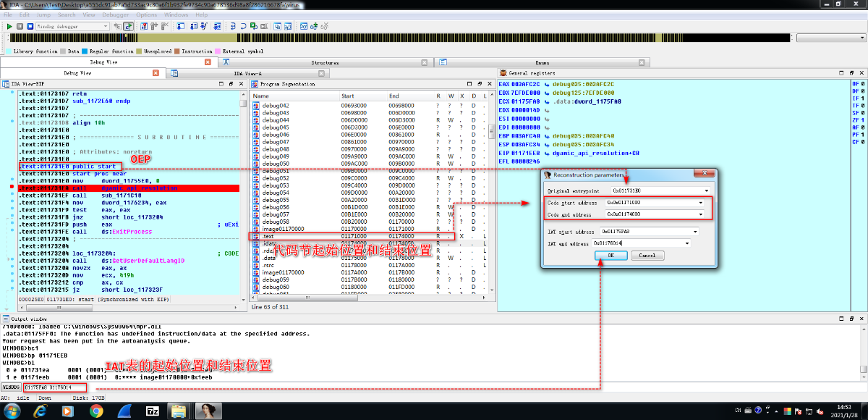Launch Internet Explorer from the taskbar
The width and height of the screenshot is (868, 420).
(41, 411)
